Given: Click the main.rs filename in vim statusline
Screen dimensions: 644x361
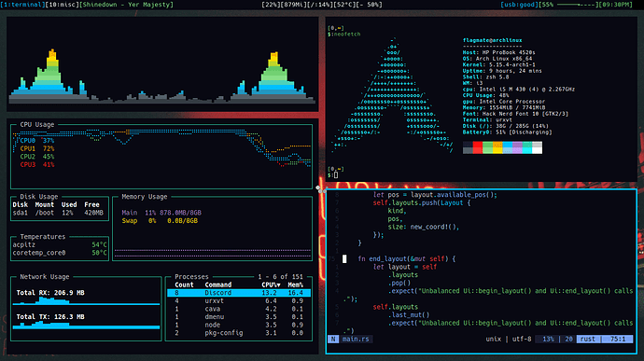Looking at the screenshot, I should [x=356, y=339].
